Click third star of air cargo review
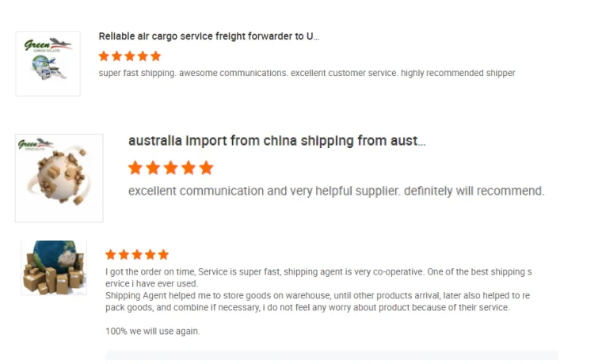The height and width of the screenshot is (364, 602). [x=130, y=56]
